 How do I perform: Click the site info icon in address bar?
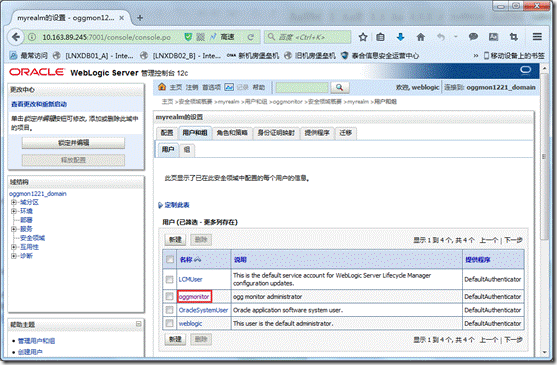click(x=32, y=37)
